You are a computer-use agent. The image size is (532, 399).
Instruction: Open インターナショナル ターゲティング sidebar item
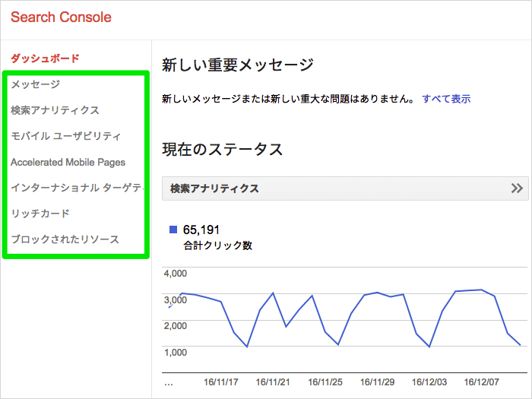pyautogui.click(x=77, y=188)
